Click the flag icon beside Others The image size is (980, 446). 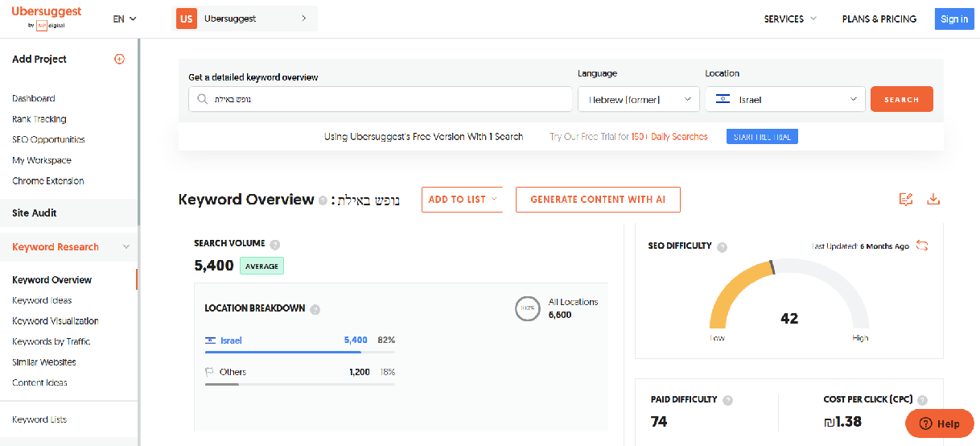click(x=210, y=372)
